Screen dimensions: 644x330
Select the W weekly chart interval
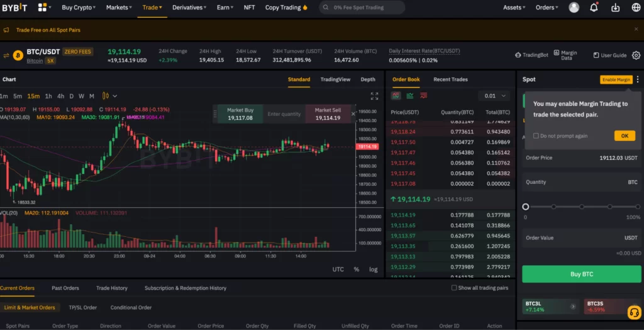(x=81, y=96)
